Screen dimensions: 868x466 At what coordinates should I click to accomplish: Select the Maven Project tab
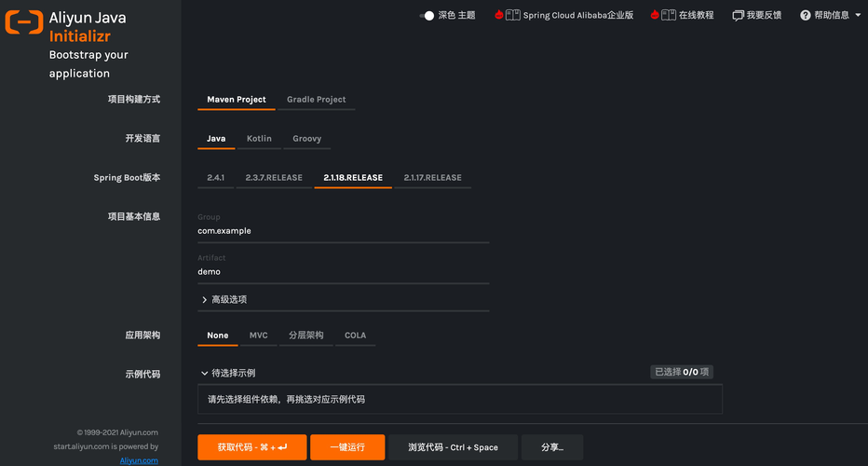(x=237, y=100)
